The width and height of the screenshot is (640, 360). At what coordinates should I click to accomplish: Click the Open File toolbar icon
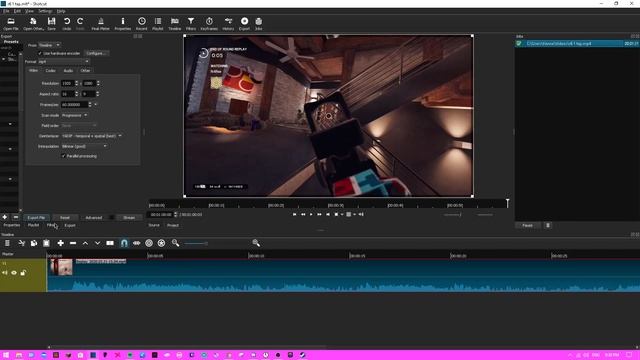click(11, 24)
